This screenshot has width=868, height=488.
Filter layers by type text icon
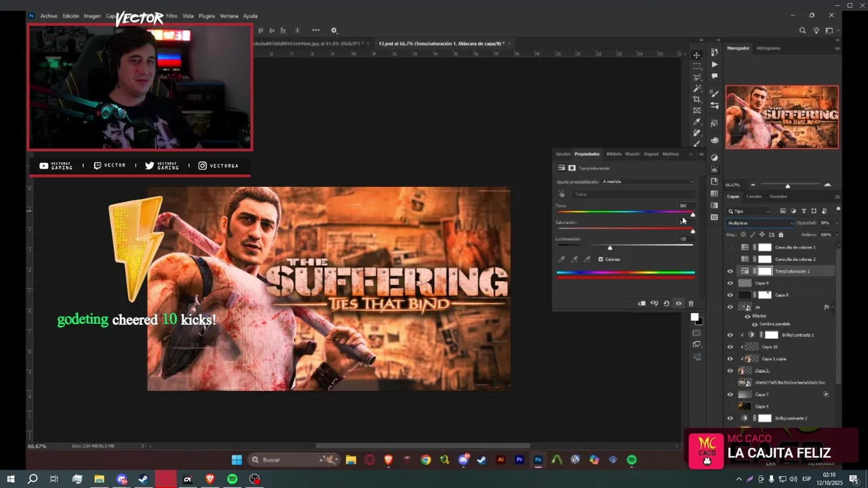click(x=804, y=211)
